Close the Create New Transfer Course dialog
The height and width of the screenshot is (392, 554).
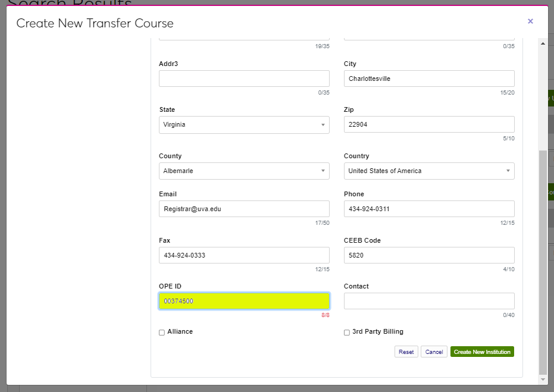(530, 21)
